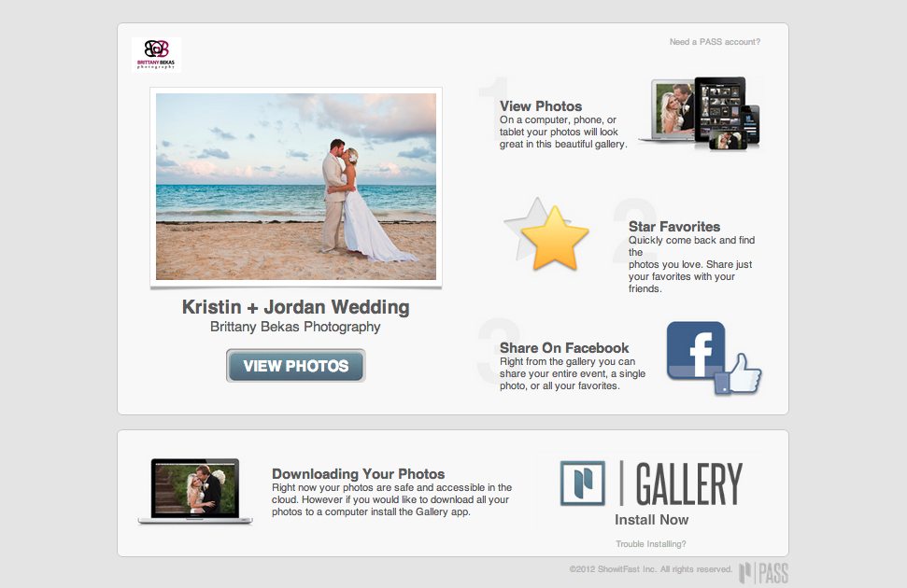This screenshot has width=907, height=588.
Task: Click 'Install Now' to get the Gallery app
Action: [x=651, y=520]
